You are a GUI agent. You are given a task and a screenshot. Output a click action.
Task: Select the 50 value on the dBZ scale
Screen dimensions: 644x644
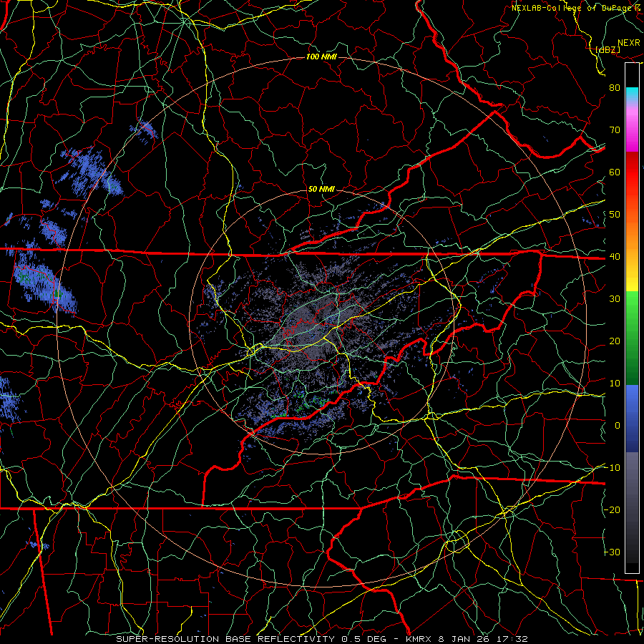(615, 215)
